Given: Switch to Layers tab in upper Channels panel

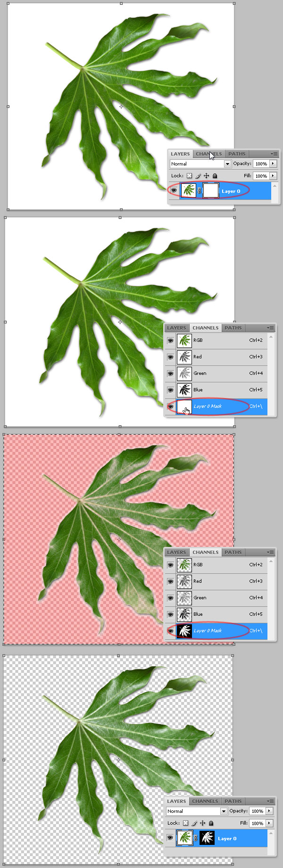Looking at the screenshot, I should (x=176, y=328).
